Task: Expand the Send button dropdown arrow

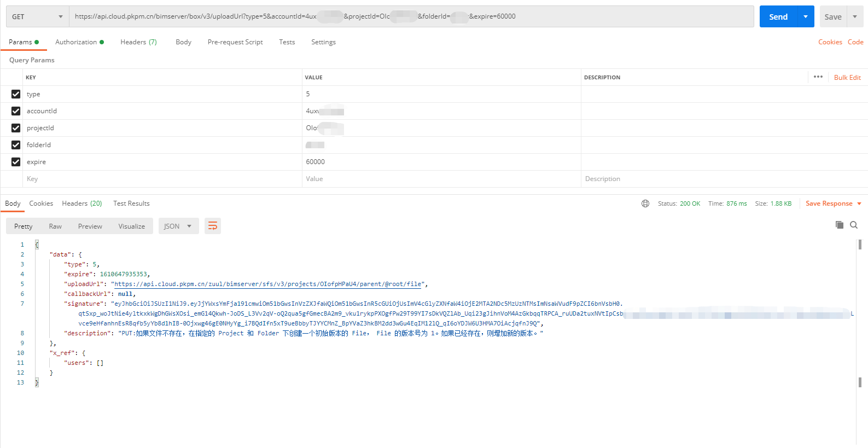Action: click(x=806, y=16)
